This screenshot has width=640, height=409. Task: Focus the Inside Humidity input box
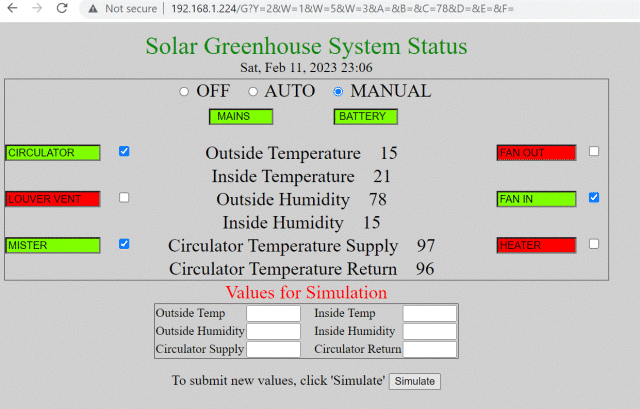point(429,332)
